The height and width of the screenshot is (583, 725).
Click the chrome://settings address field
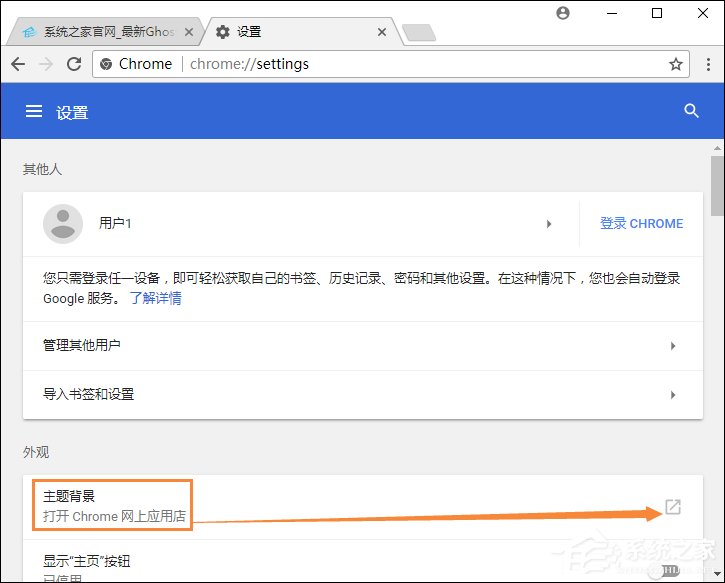coord(391,64)
